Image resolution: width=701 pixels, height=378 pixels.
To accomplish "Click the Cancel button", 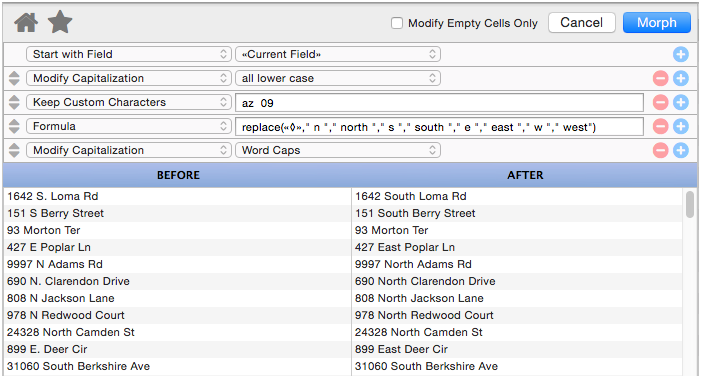I will (582, 22).
